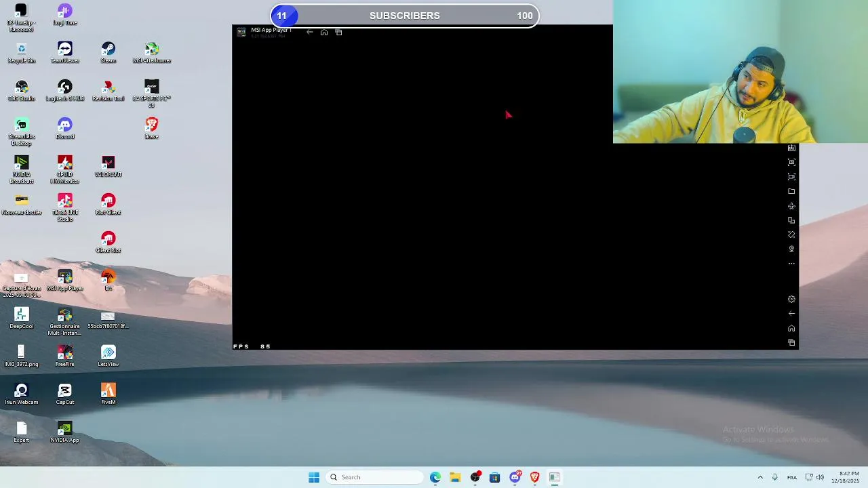
Task: Select the LetsView desktop shortcut
Action: [x=108, y=357]
